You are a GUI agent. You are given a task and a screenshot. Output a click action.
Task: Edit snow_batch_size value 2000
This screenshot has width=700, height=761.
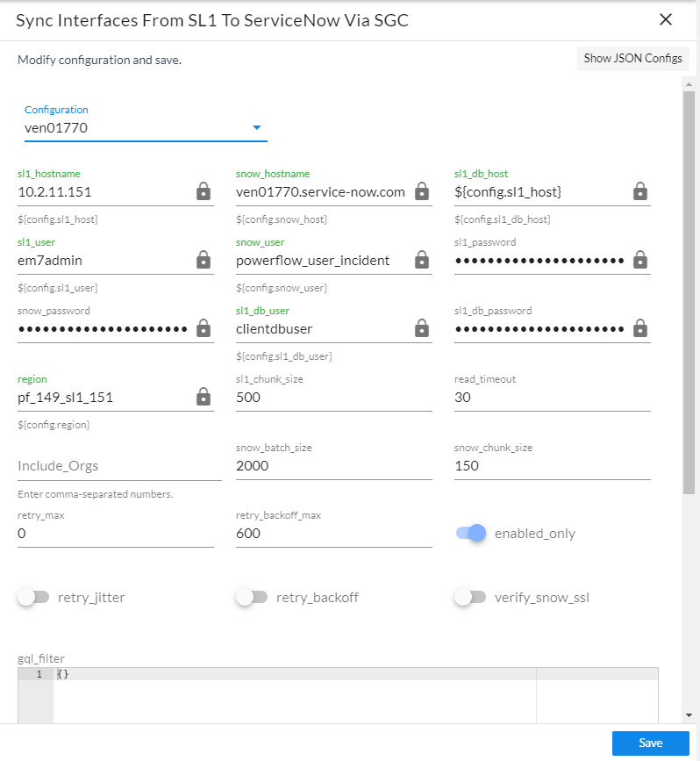pos(333,466)
